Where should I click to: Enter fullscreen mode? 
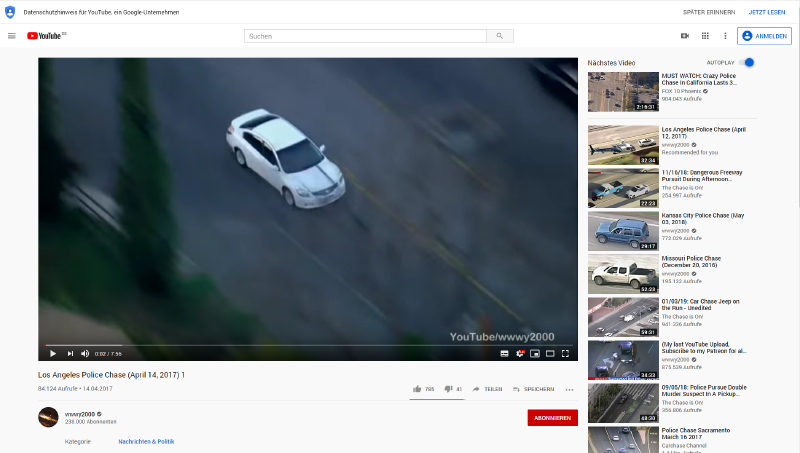(565, 353)
